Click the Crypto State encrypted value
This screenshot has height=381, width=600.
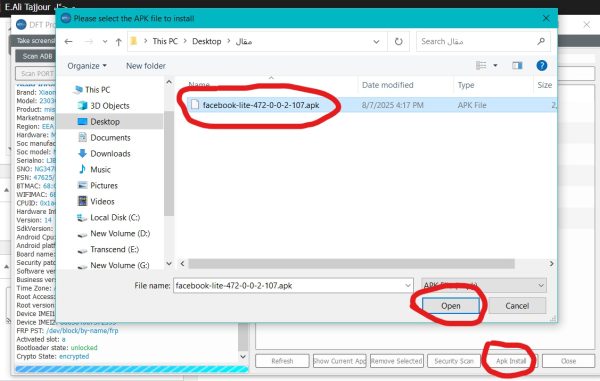74,357
